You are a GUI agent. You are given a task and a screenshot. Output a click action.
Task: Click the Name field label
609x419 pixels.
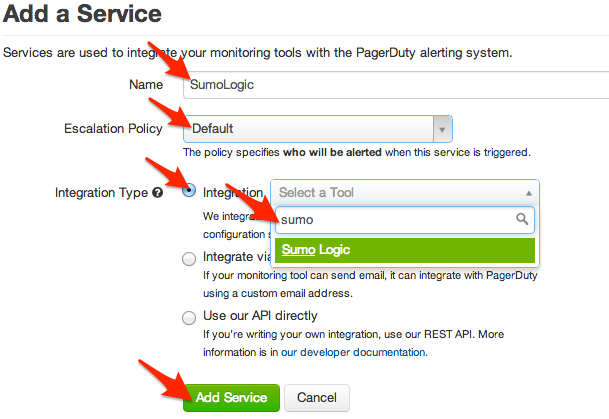[146, 84]
